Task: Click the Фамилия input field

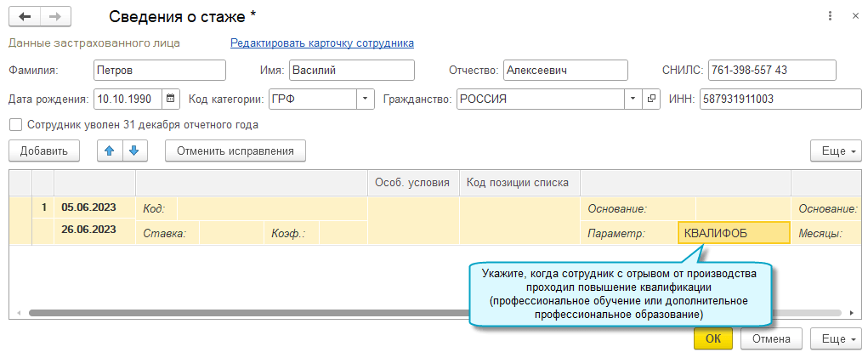Action: point(159,71)
